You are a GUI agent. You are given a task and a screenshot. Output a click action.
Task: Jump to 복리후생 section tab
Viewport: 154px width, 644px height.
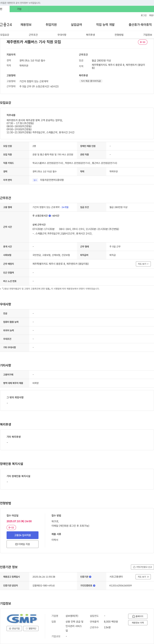click(90, 35)
